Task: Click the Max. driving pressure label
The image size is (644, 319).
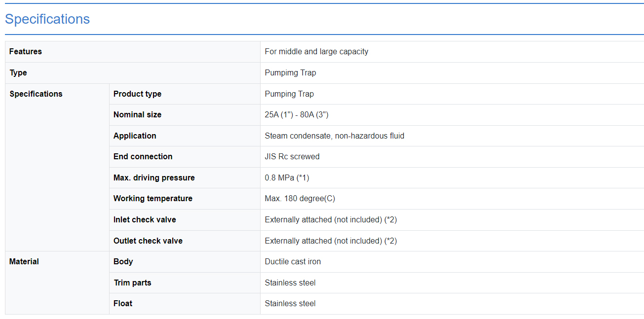Action: (154, 178)
